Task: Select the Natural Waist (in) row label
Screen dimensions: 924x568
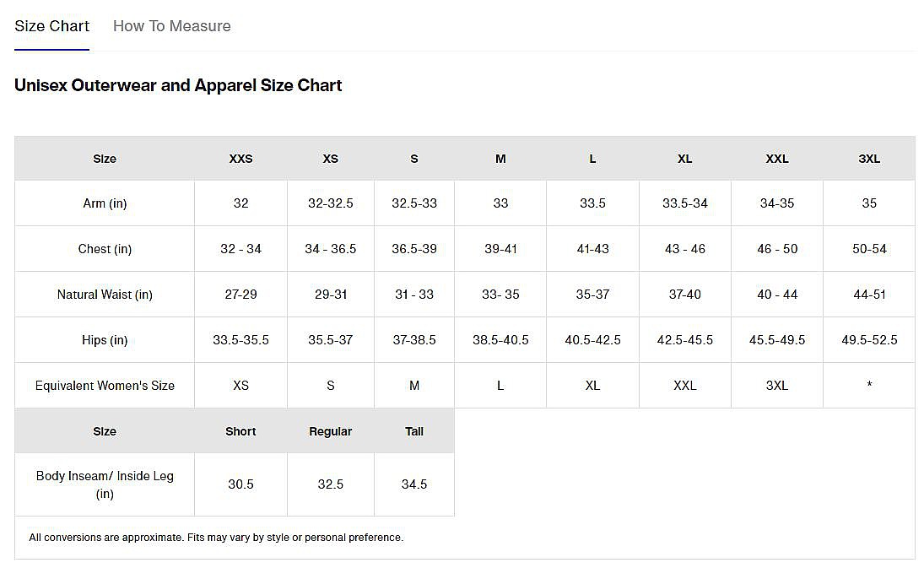Action: pyautogui.click(x=105, y=295)
